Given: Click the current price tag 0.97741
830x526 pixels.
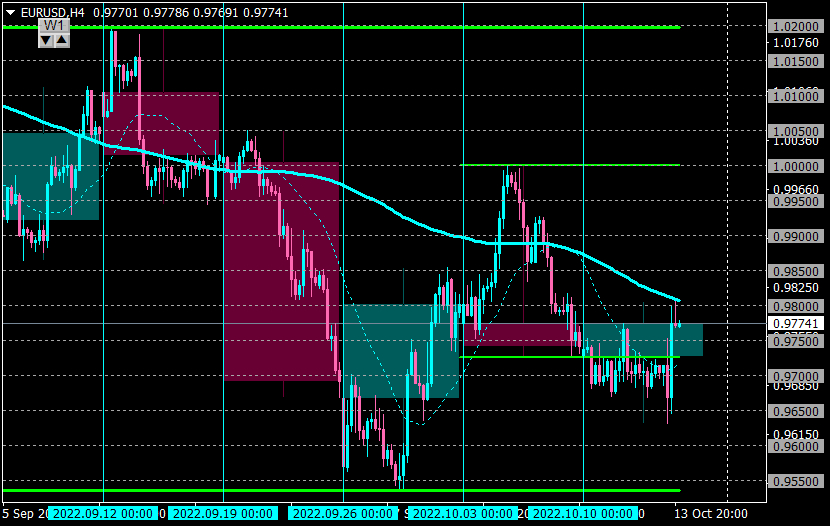Looking at the screenshot, I should [x=796, y=323].
